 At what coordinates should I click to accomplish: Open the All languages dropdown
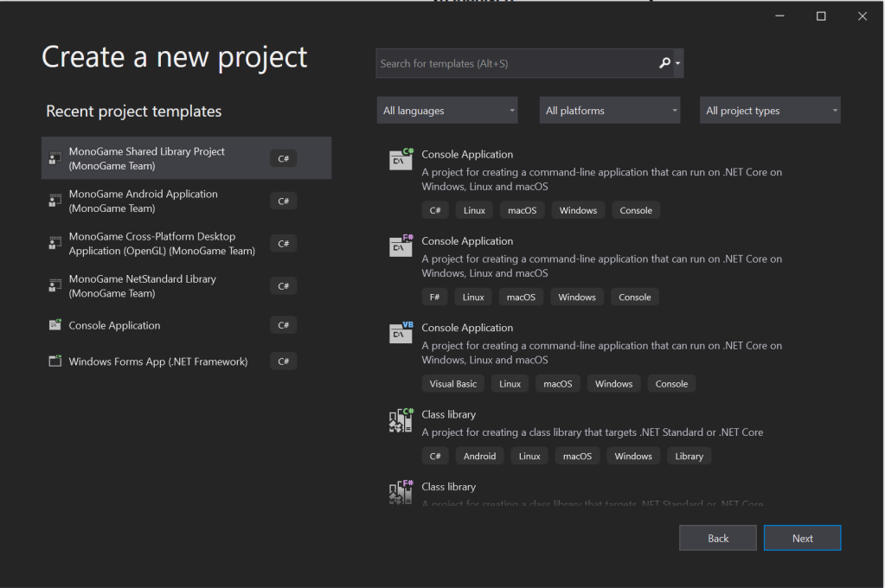pyautogui.click(x=447, y=111)
